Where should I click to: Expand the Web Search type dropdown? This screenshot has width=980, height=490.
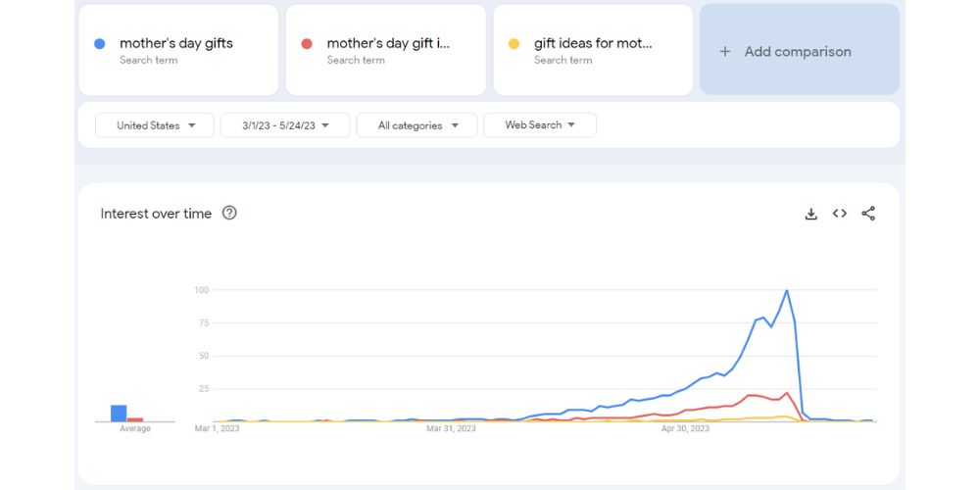(539, 125)
